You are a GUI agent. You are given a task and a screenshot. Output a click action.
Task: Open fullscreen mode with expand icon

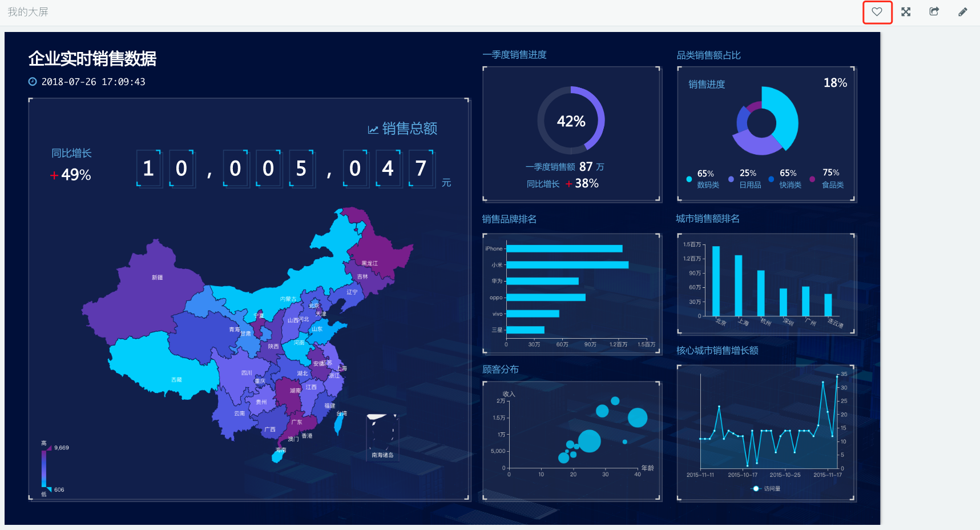[x=906, y=12]
